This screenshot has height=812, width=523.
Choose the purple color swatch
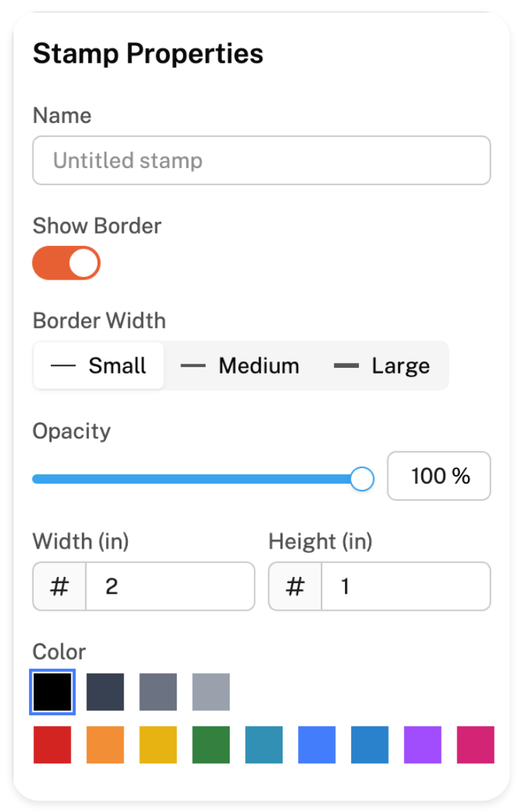pyautogui.click(x=423, y=745)
